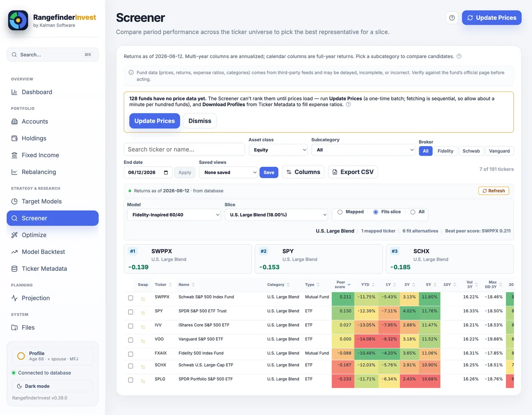Open the Subcategory dropdown
Viewport: 532px width, 415px height.
pos(363,150)
